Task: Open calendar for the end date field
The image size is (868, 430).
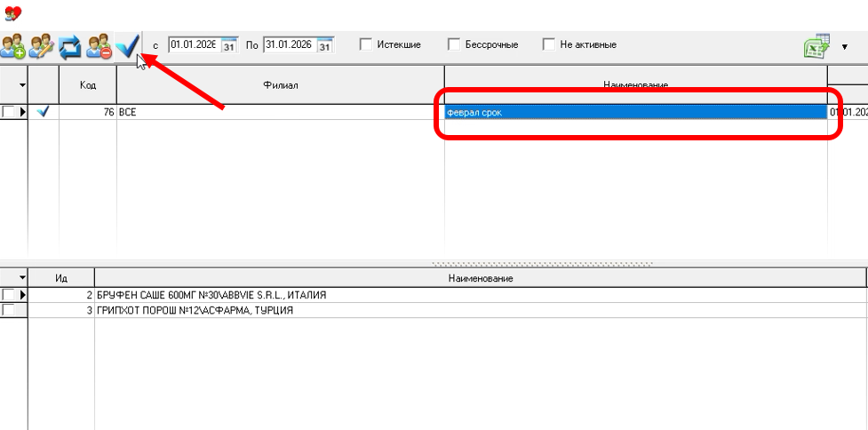Action: 325,45
